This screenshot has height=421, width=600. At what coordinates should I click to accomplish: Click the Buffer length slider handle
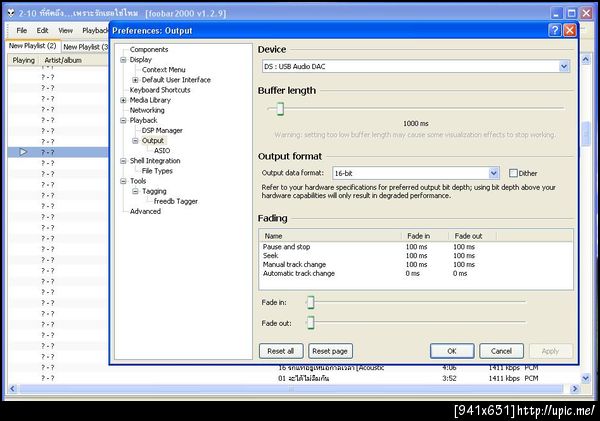coord(280,109)
